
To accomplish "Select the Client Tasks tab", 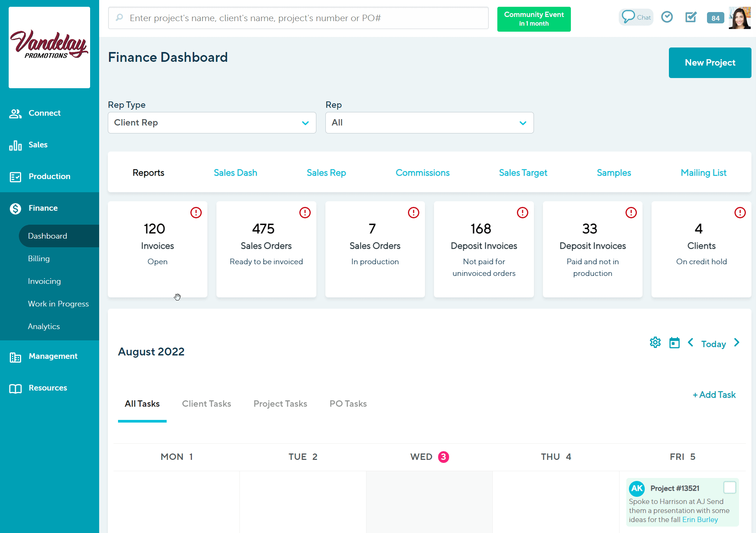I will pyautogui.click(x=206, y=404).
